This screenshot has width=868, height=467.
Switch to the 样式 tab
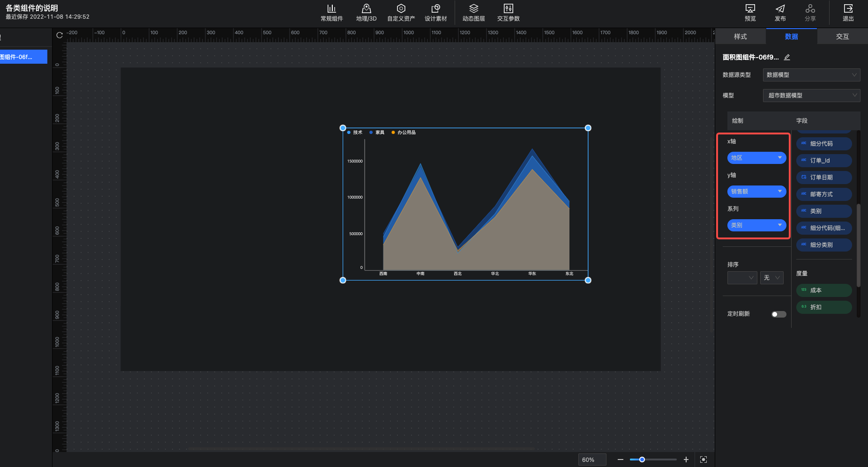[741, 37]
